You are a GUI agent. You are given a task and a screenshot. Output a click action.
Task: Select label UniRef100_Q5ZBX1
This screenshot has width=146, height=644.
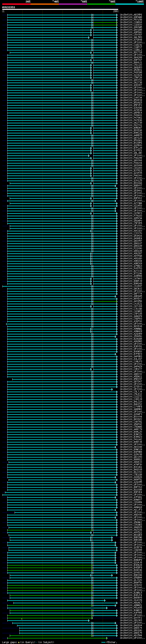tap(131, 70)
